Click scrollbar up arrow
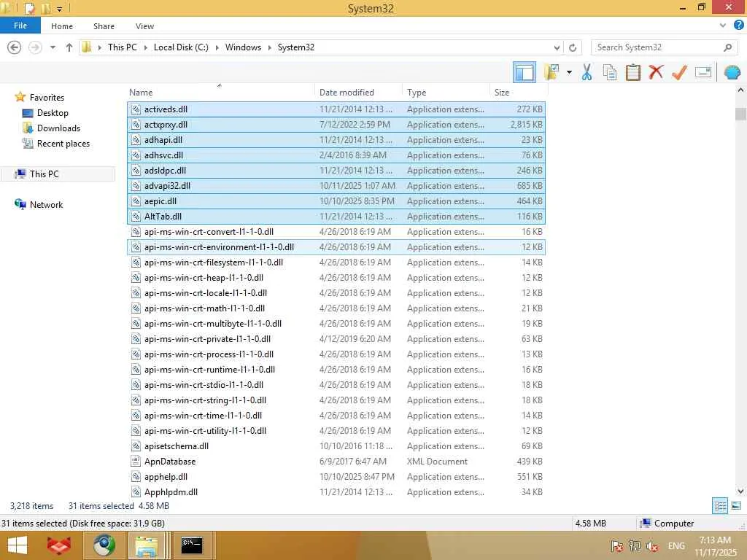The image size is (747, 560). (740, 90)
